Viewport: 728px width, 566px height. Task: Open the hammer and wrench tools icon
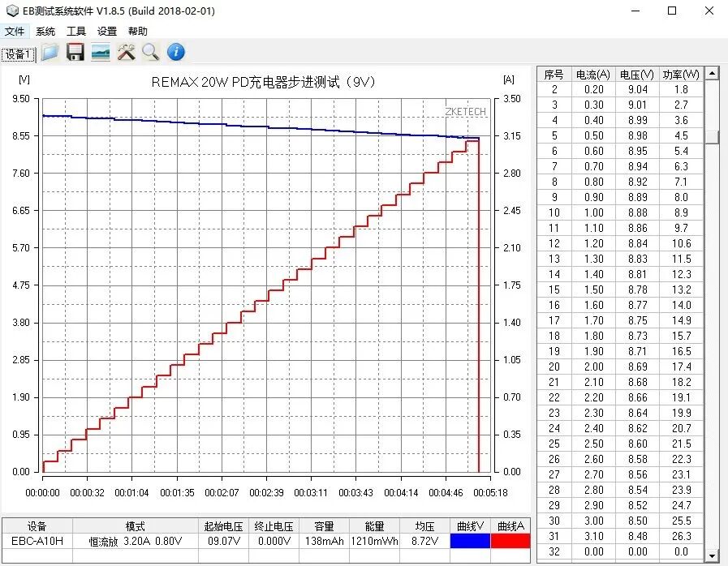tap(126, 52)
